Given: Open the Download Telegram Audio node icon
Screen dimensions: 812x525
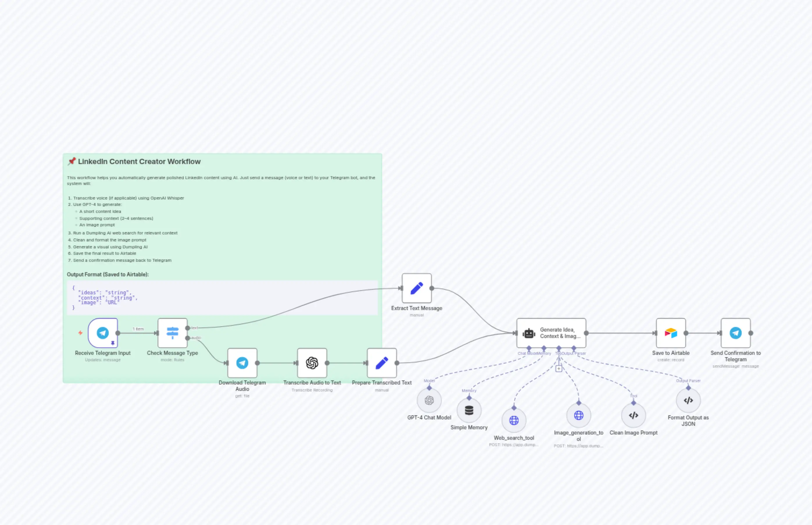Looking at the screenshot, I should coord(242,363).
